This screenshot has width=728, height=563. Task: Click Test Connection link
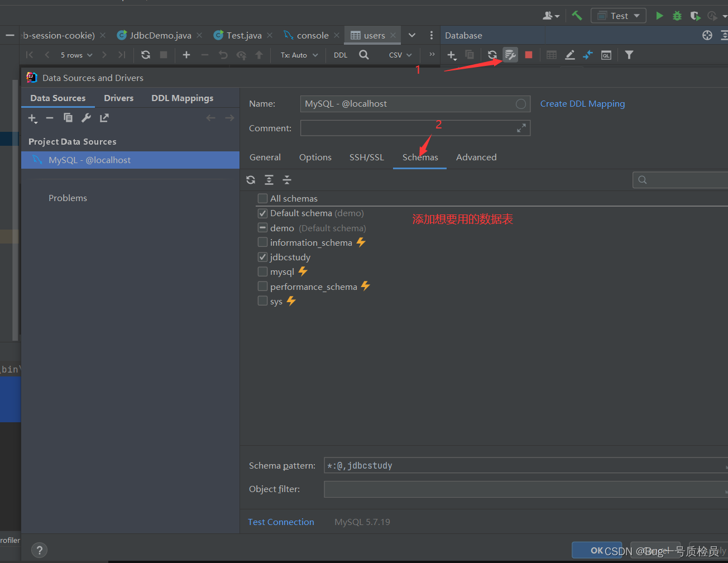[x=281, y=522]
